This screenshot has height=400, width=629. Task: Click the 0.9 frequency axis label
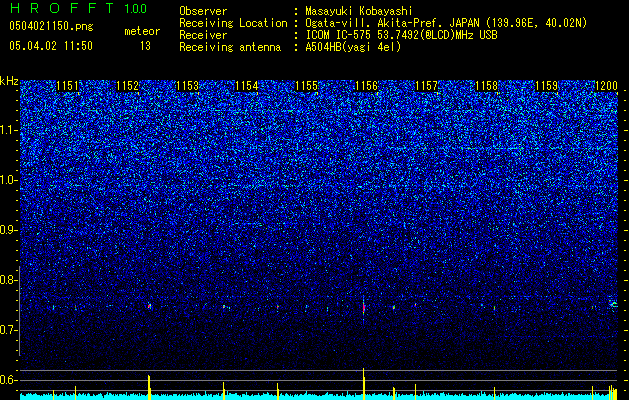point(8,230)
